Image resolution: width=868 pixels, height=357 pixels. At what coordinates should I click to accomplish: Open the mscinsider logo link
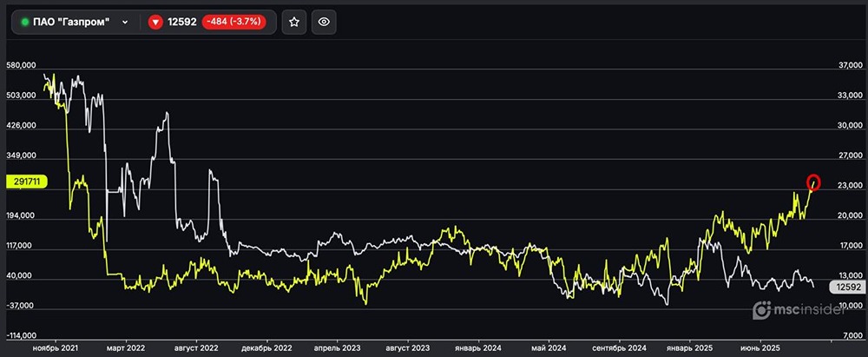pyautogui.click(x=813, y=310)
